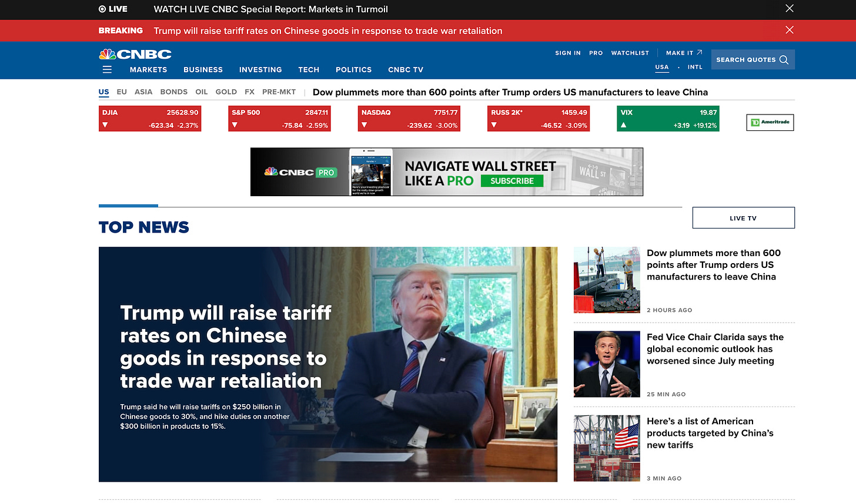The height and width of the screenshot is (504, 856).
Task: Open the DJIA quote tile
Action: (150, 118)
